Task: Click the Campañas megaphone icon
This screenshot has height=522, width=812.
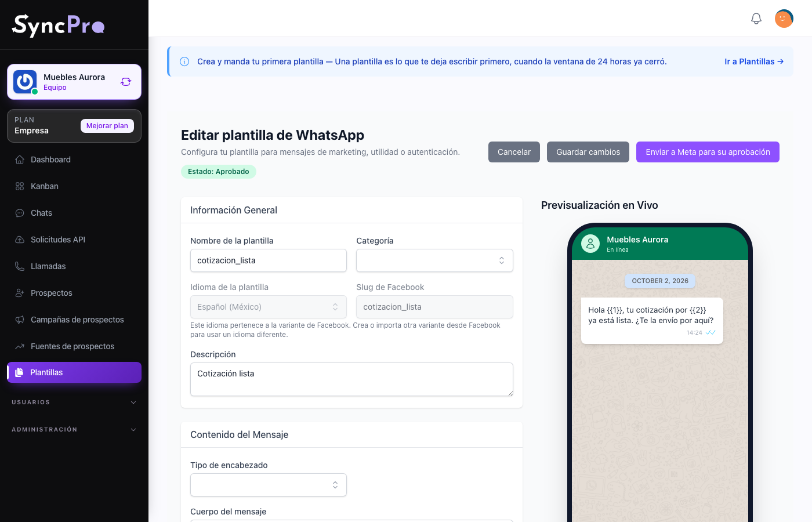Action: [x=20, y=320]
